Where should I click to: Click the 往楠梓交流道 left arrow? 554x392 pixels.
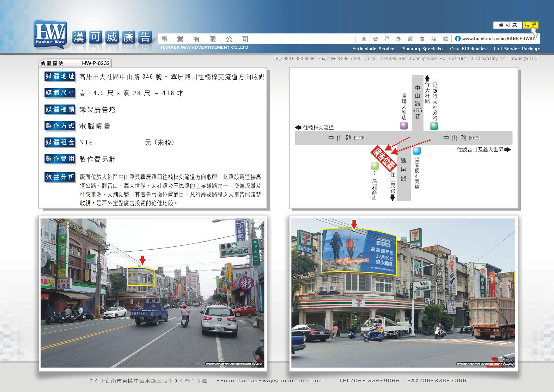[x=298, y=127]
